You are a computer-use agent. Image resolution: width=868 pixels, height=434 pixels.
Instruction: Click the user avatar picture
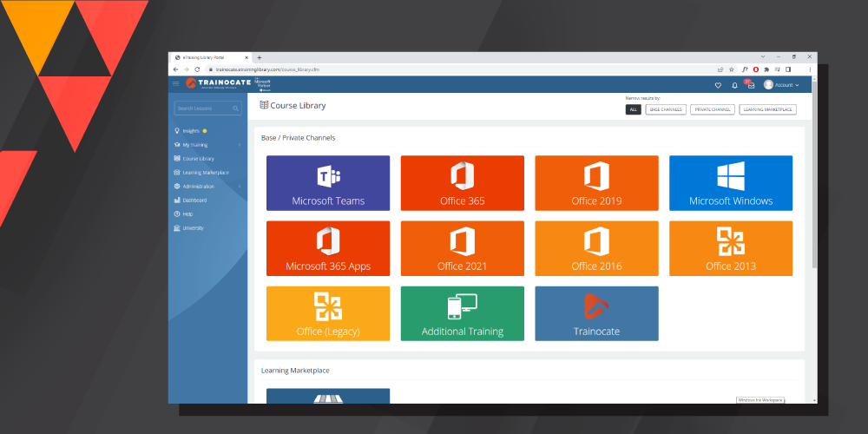point(768,85)
